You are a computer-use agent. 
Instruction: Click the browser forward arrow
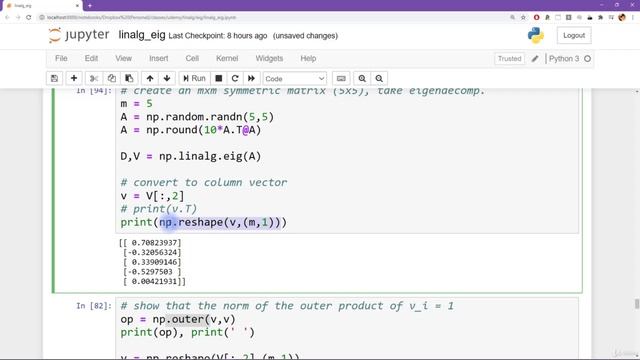(x=18, y=18)
